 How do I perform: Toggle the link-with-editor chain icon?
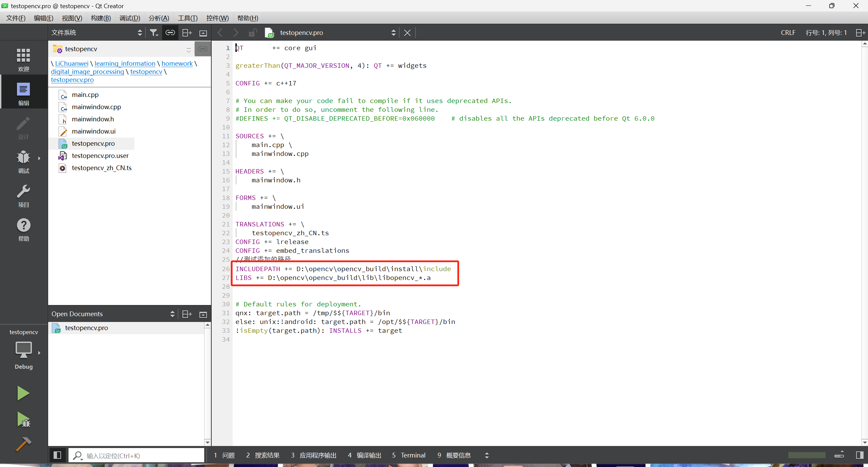[x=170, y=32]
